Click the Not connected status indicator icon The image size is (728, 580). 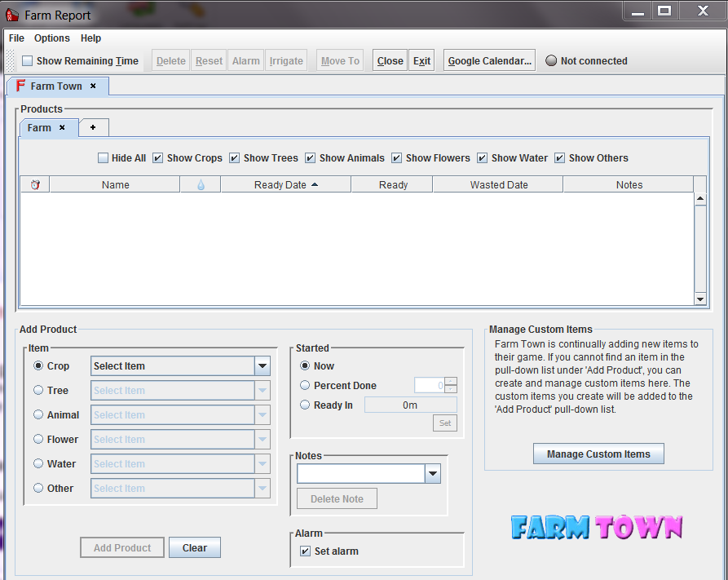coord(551,60)
